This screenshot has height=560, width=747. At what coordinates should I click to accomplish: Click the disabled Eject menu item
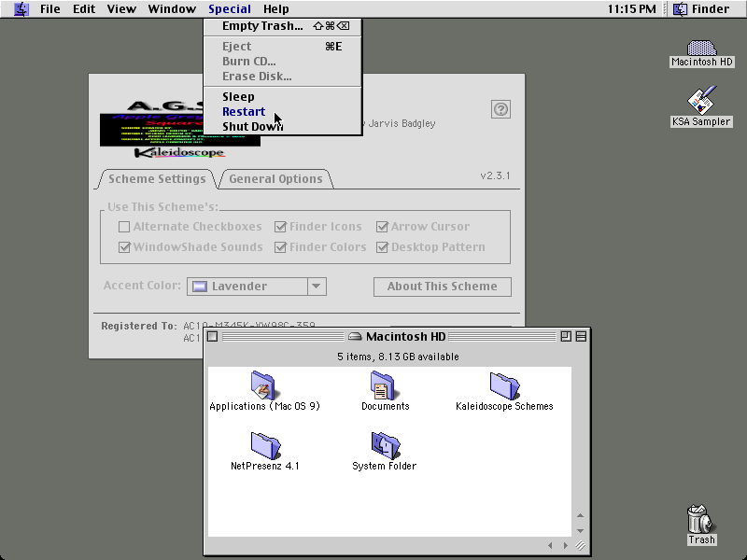click(x=283, y=46)
